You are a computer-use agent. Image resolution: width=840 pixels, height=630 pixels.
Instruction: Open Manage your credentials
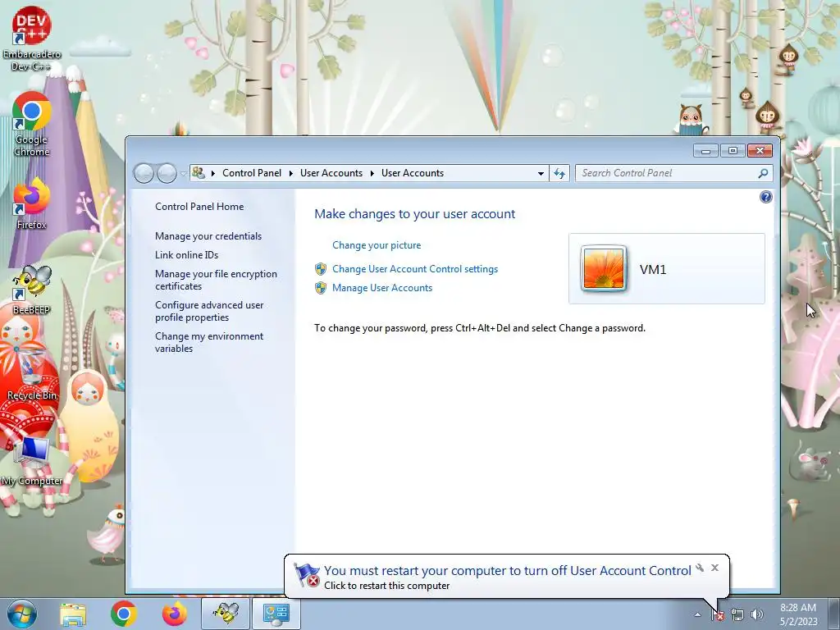[x=208, y=236]
